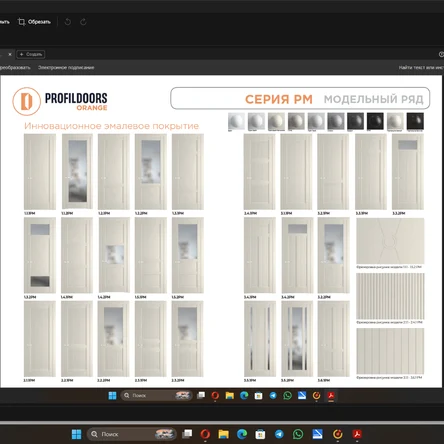Open WhatsApp on the bottom-most taskbar
The height and width of the screenshot is (444, 444).
298,434
